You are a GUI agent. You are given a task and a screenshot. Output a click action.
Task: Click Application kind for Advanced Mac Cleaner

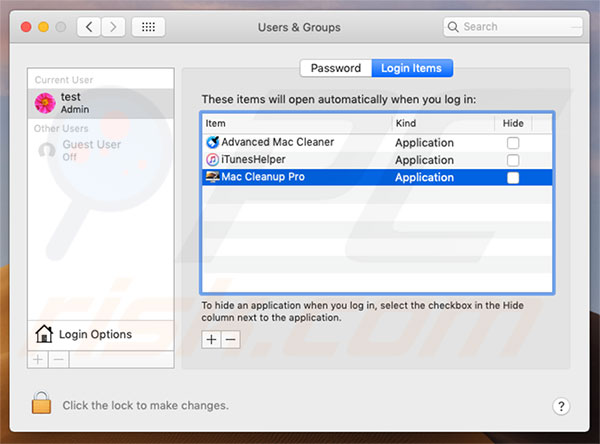coord(424,143)
